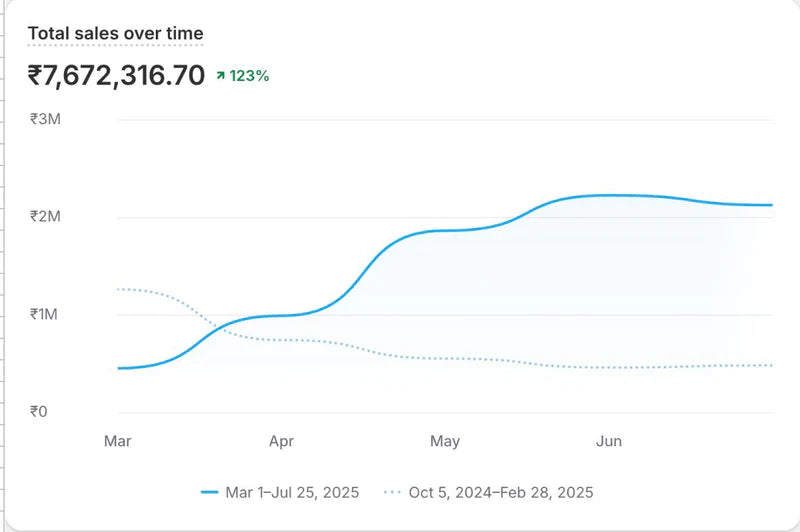Click the solid blue line's start at March
Screen dimensions: 800x532
point(119,368)
